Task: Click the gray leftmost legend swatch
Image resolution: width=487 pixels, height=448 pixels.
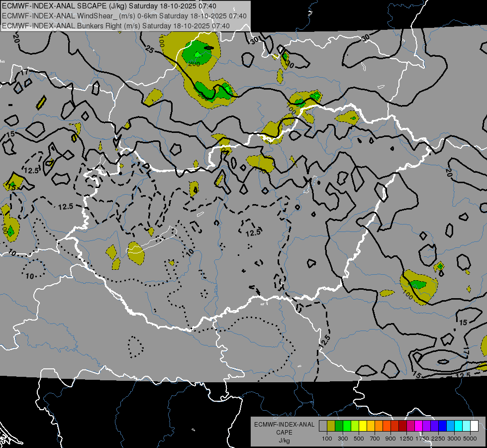Action: pos(323,426)
